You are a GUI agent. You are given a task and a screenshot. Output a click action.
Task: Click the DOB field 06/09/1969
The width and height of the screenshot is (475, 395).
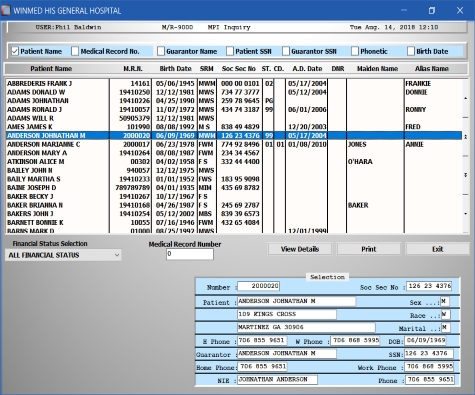pyautogui.click(x=425, y=340)
